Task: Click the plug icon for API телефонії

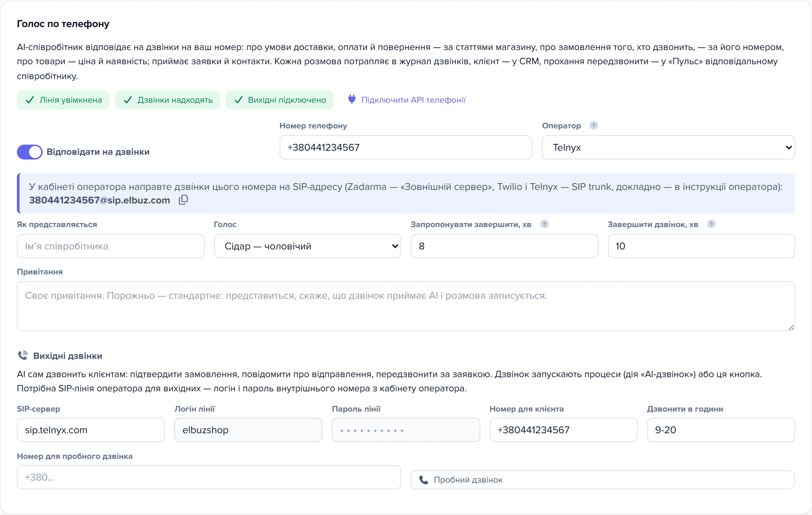Action: tap(352, 99)
